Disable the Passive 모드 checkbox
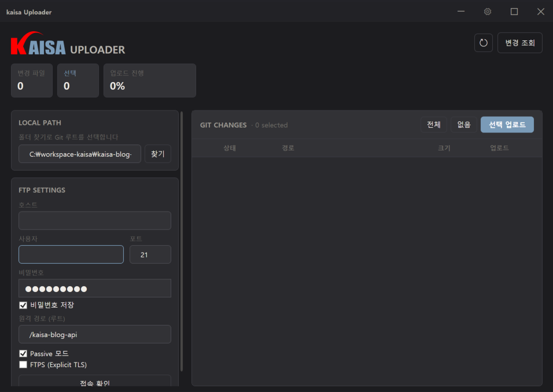Viewport: 553px width, 392px height. point(23,353)
